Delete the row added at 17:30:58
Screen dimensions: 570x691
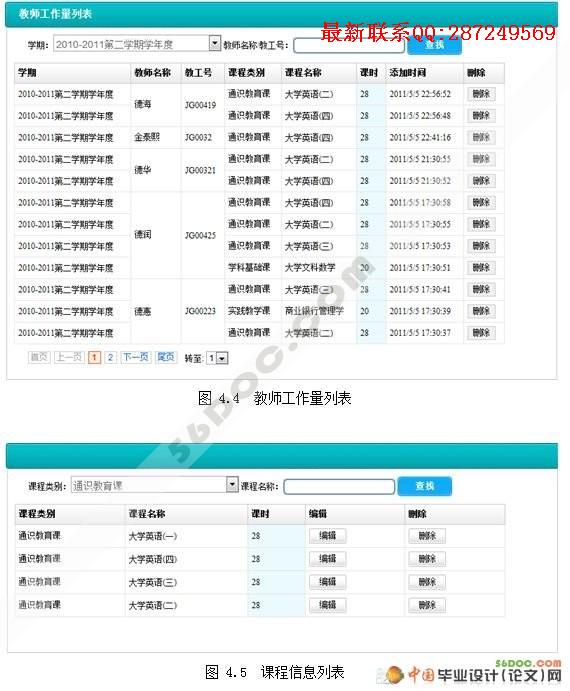pyautogui.click(x=481, y=202)
